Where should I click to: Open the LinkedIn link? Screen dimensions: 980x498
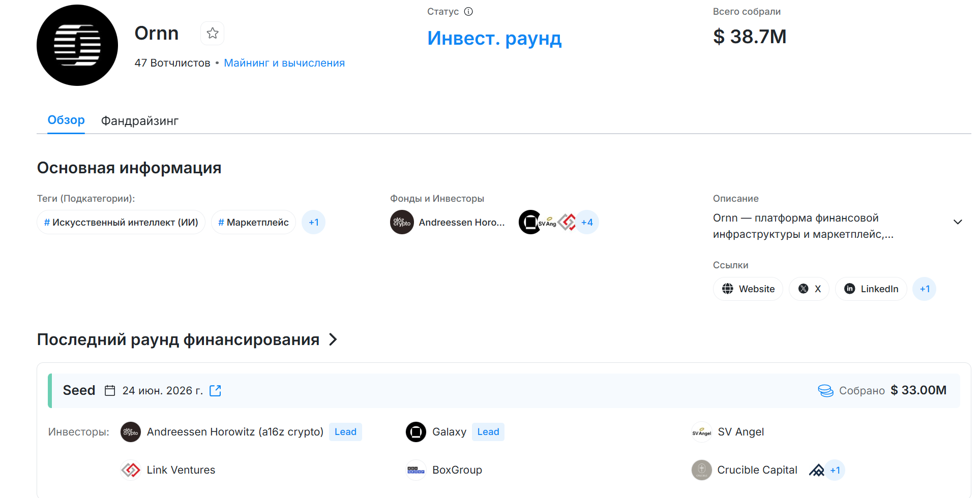tap(871, 289)
